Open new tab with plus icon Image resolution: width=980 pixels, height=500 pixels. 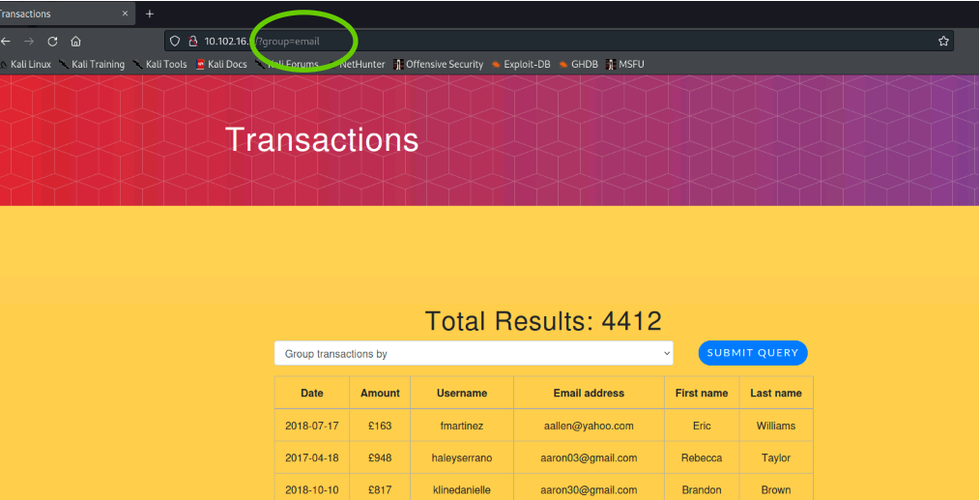tap(149, 14)
